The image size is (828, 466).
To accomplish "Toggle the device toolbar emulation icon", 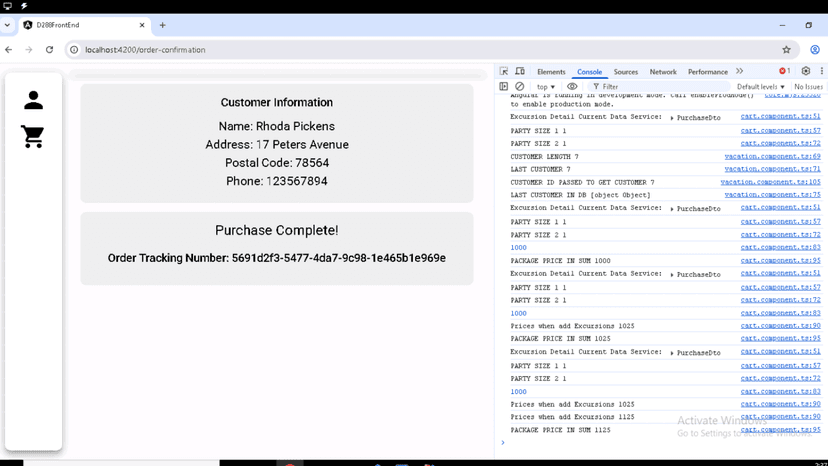I will click(x=519, y=72).
